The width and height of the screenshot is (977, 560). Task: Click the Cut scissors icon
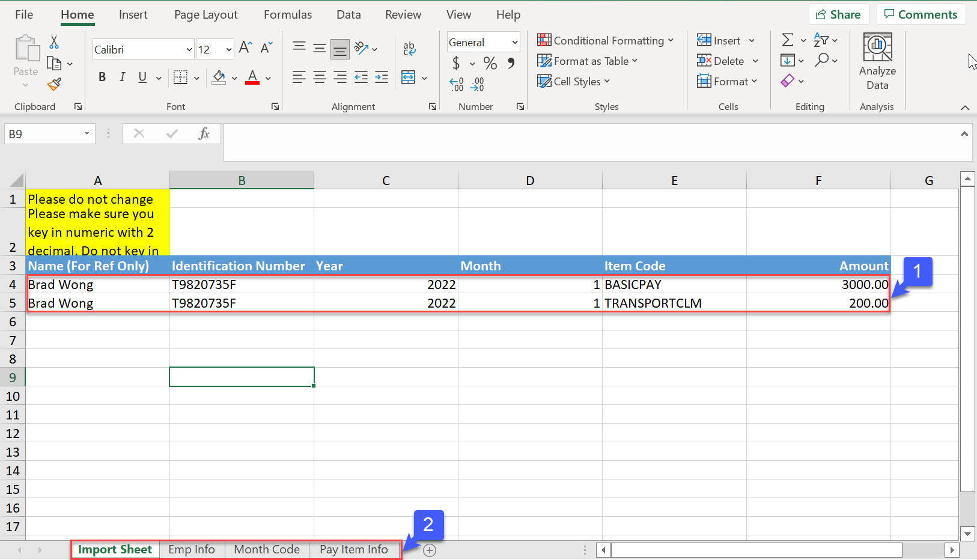point(54,42)
